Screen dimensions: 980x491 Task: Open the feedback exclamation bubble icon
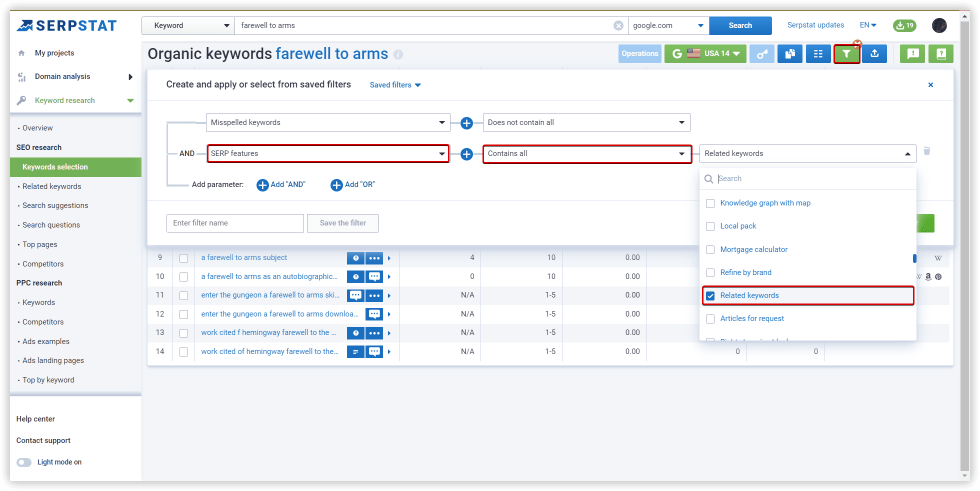pos(912,53)
